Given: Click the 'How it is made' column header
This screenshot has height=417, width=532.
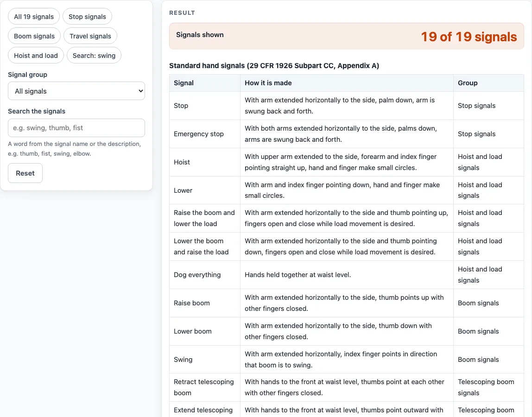Looking at the screenshot, I should click(347, 83).
